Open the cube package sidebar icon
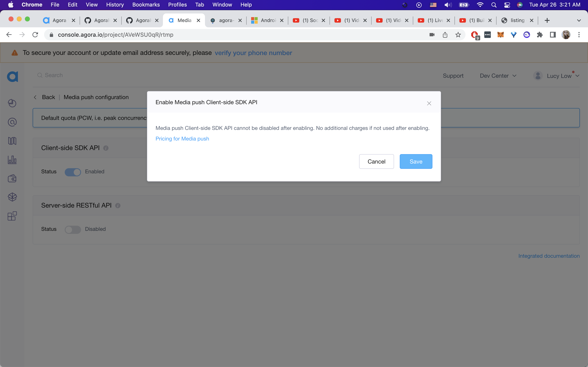Screen dimensions: 588x367 (12, 197)
